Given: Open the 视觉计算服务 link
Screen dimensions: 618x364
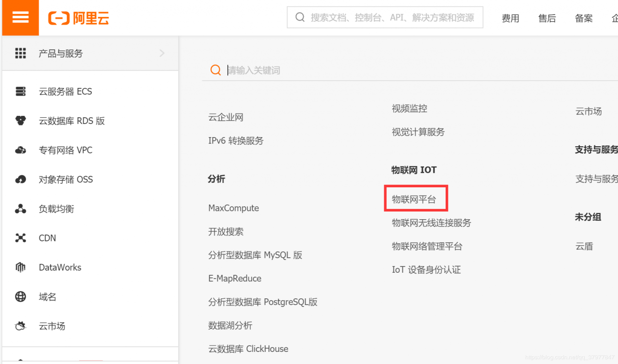Looking at the screenshot, I should [x=418, y=132].
